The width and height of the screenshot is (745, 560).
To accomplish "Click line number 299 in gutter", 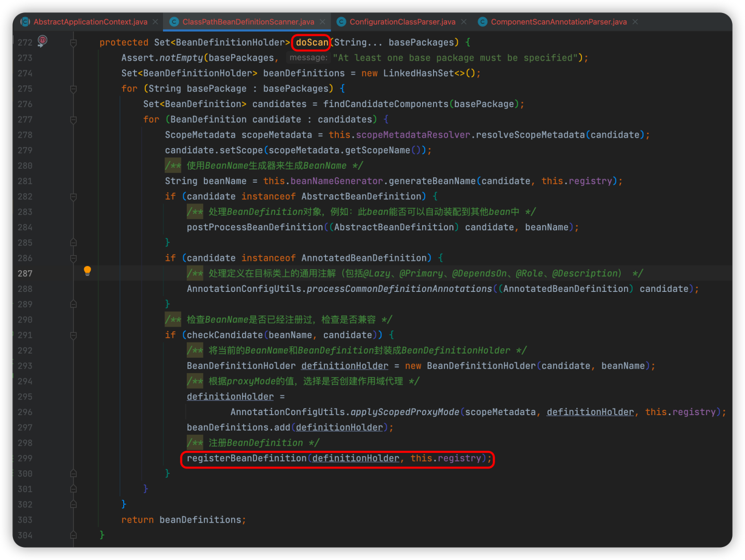I will coord(25,458).
